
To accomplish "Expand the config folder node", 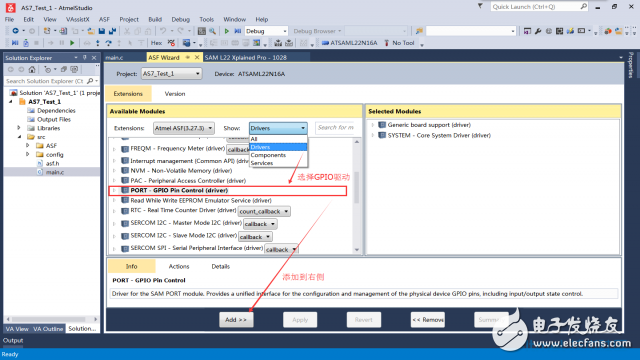I will pyautogui.click(x=28, y=155).
